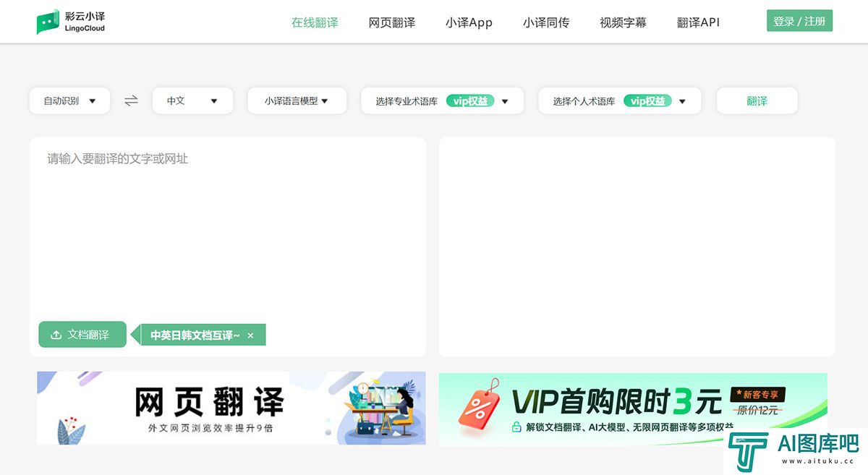The image size is (868, 475).
Task: Open the 小译同传 menu item
Action: 545,22
